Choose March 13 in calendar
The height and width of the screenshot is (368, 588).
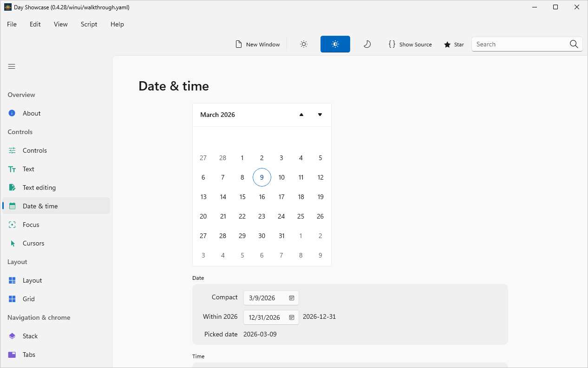click(203, 197)
